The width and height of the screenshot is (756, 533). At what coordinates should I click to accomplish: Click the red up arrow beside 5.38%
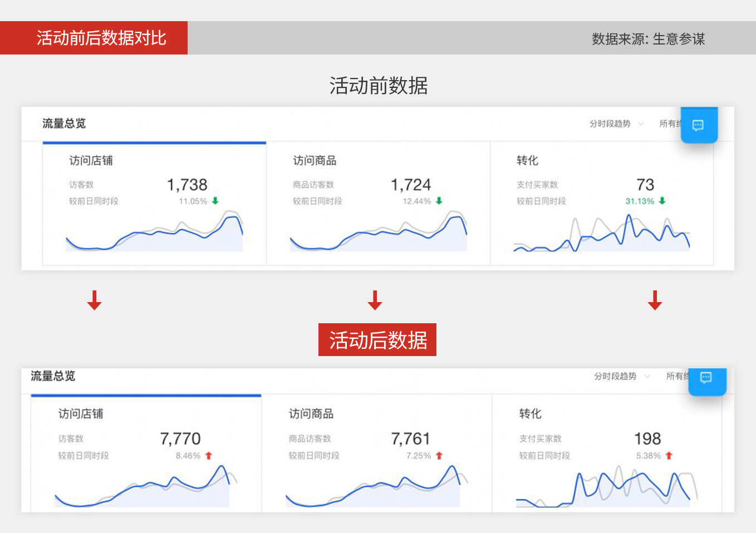pyautogui.click(x=668, y=455)
